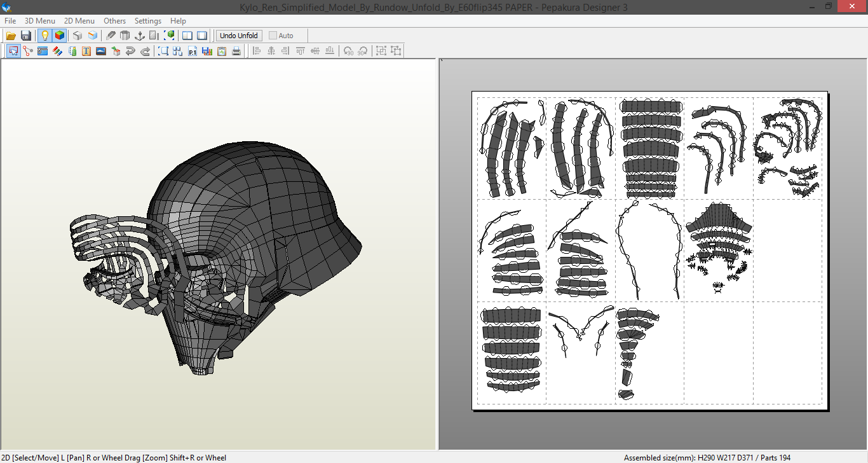This screenshot has height=463, width=868.
Task: Click the align vertical centers icon
Action: [315, 51]
